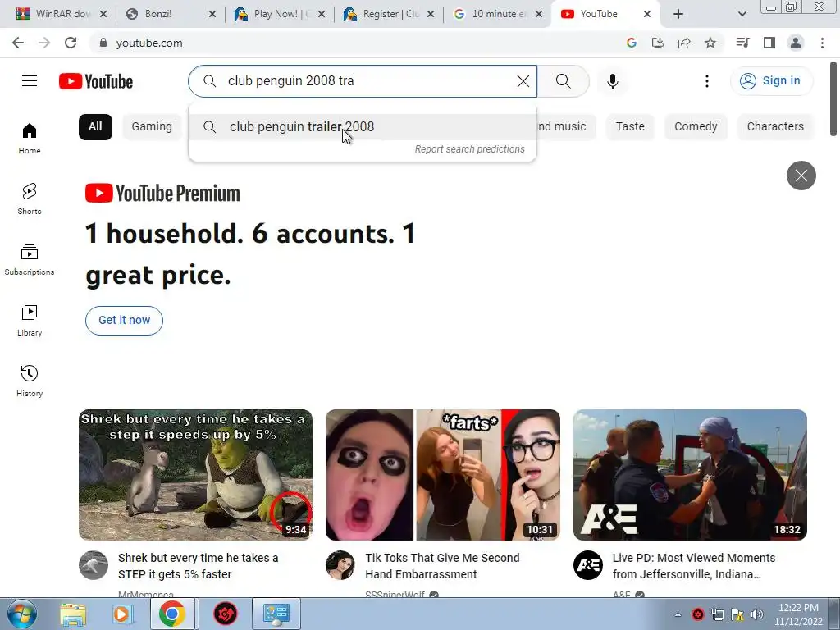Click the taskbar clock showing 12:22 PM
The height and width of the screenshot is (630, 840).
pyautogui.click(x=798, y=614)
